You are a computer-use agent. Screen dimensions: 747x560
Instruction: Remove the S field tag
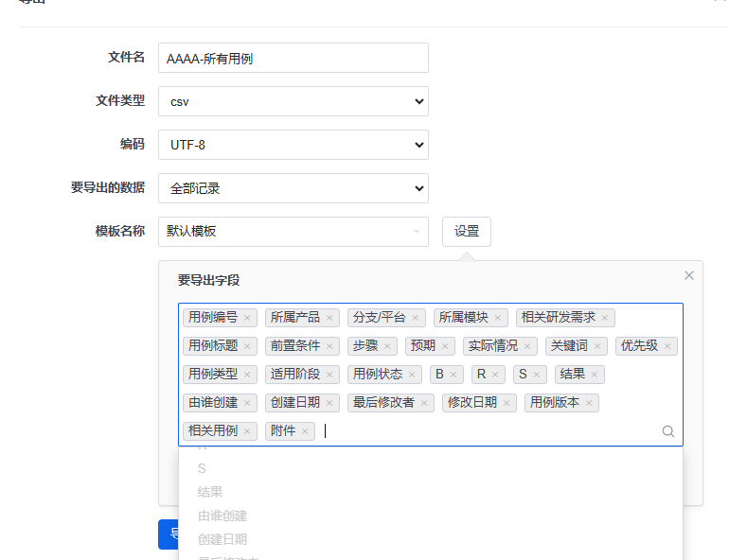[x=537, y=375]
